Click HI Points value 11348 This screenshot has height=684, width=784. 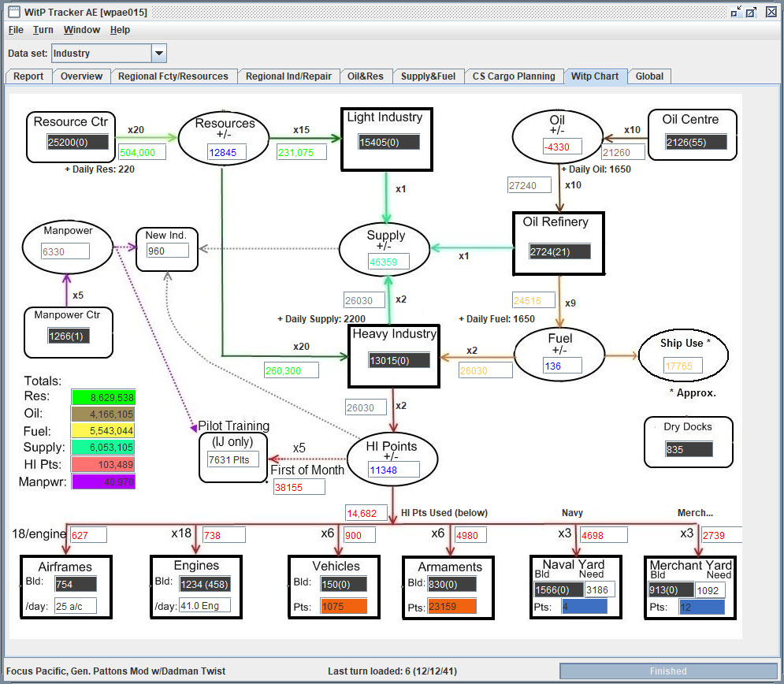tap(394, 470)
